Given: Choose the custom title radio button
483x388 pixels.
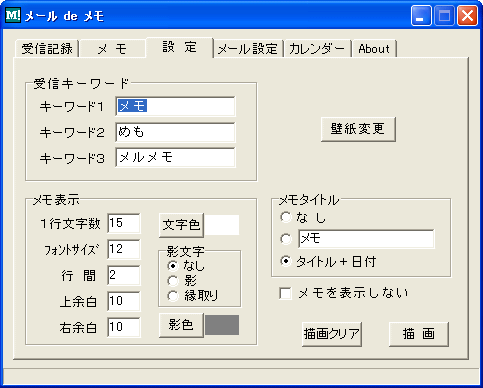Looking at the screenshot, I should tap(286, 239).
